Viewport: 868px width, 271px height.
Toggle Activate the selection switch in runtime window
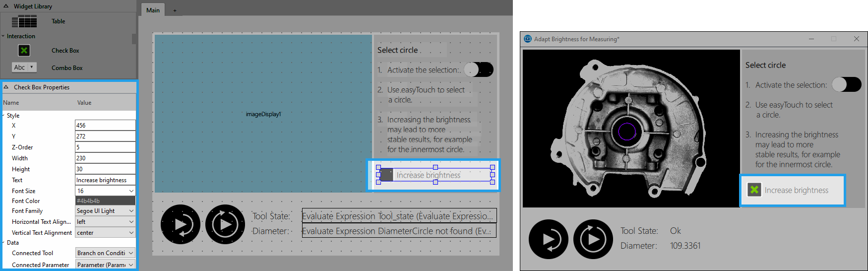tap(847, 84)
